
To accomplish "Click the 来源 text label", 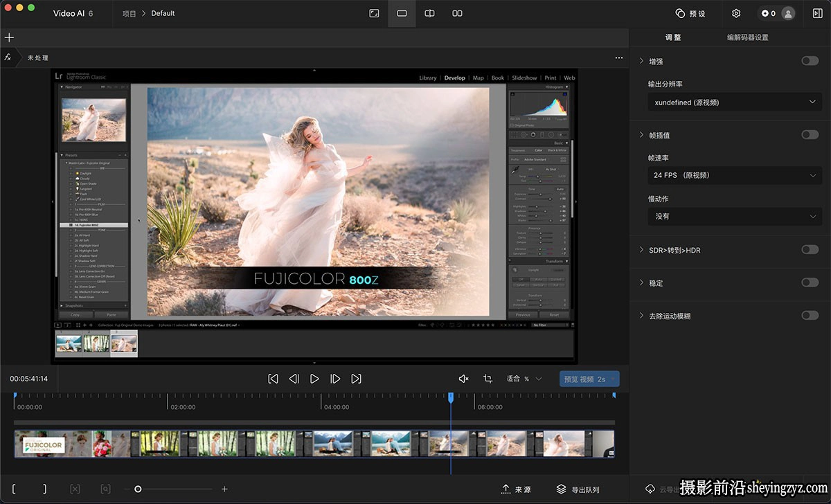I will (523, 489).
